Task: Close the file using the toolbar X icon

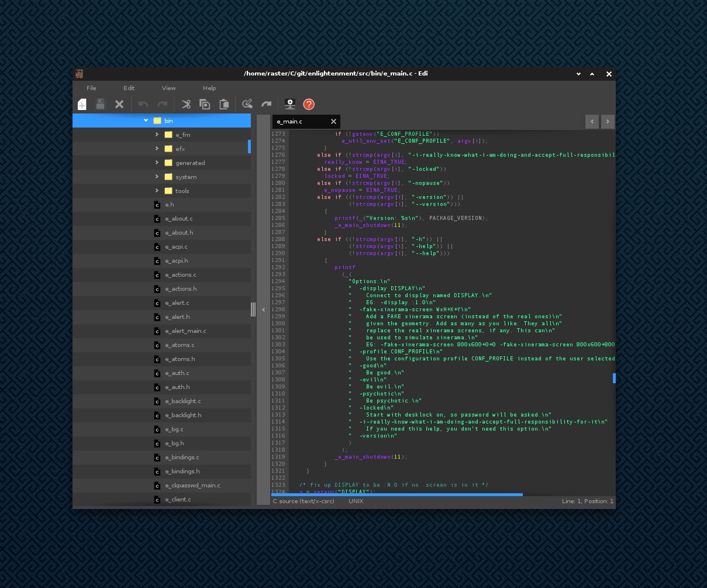Action: [119, 104]
